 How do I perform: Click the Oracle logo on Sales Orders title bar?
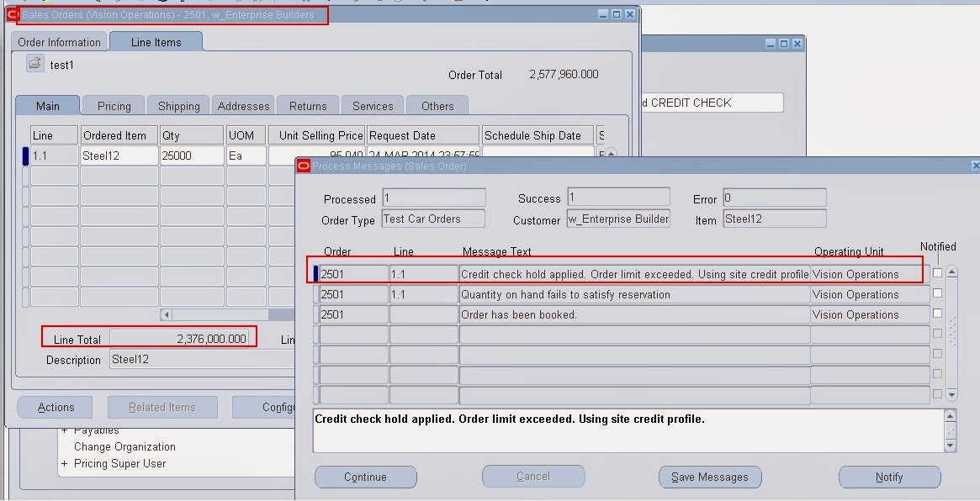(12, 14)
